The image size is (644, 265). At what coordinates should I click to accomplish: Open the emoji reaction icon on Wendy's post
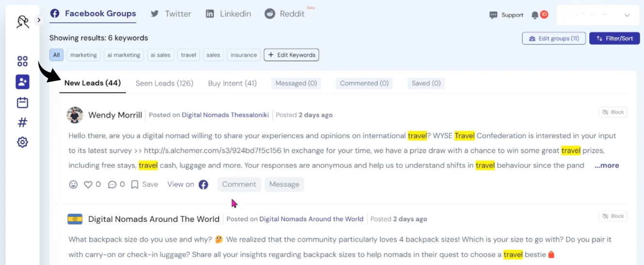(73, 185)
